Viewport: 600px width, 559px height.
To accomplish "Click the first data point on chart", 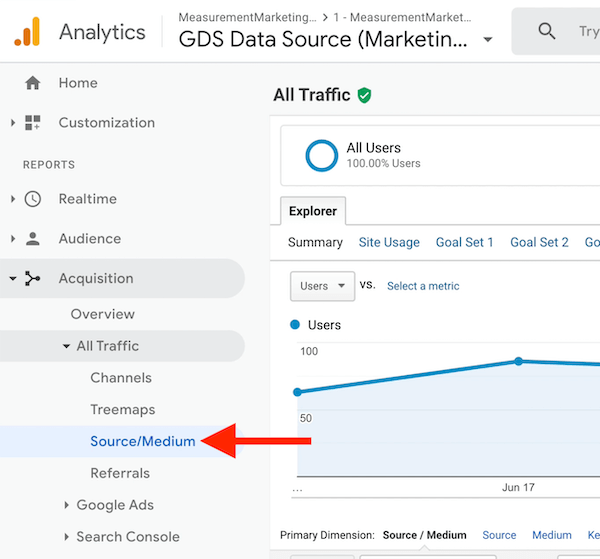I will (297, 392).
